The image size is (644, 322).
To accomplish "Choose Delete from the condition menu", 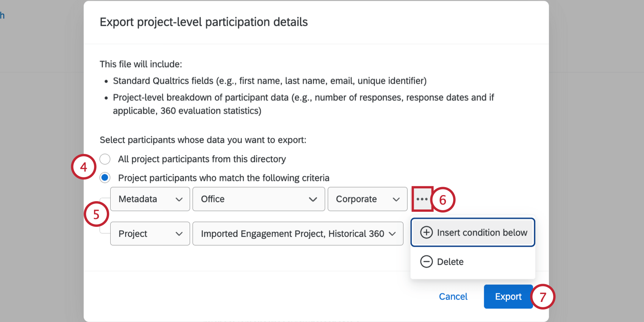I will coord(450,262).
